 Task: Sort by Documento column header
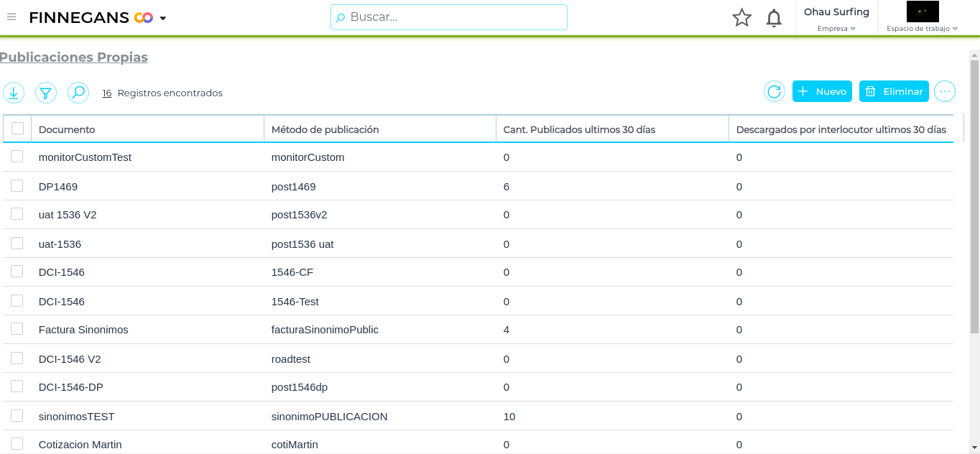tap(67, 129)
